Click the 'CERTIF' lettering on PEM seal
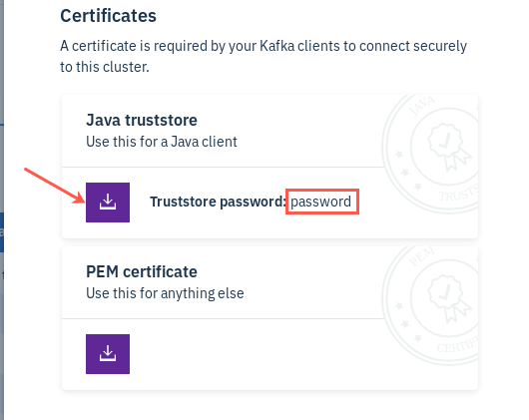This screenshot has height=420, width=529. 457,344
